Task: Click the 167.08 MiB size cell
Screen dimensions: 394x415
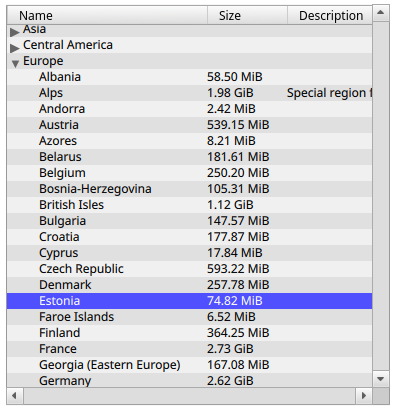Action: (x=238, y=365)
